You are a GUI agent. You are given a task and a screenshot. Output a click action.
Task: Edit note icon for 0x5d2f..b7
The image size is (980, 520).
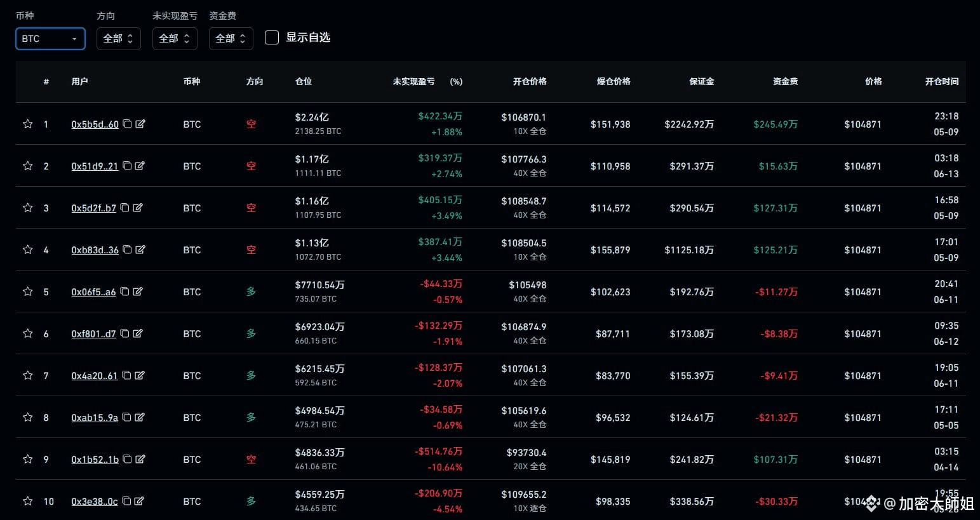[138, 208]
